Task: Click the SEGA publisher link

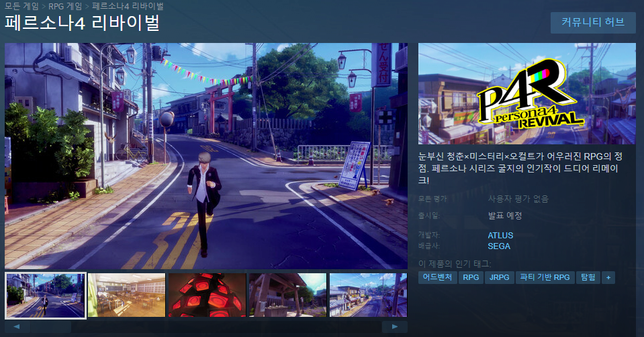Action: pos(498,246)
